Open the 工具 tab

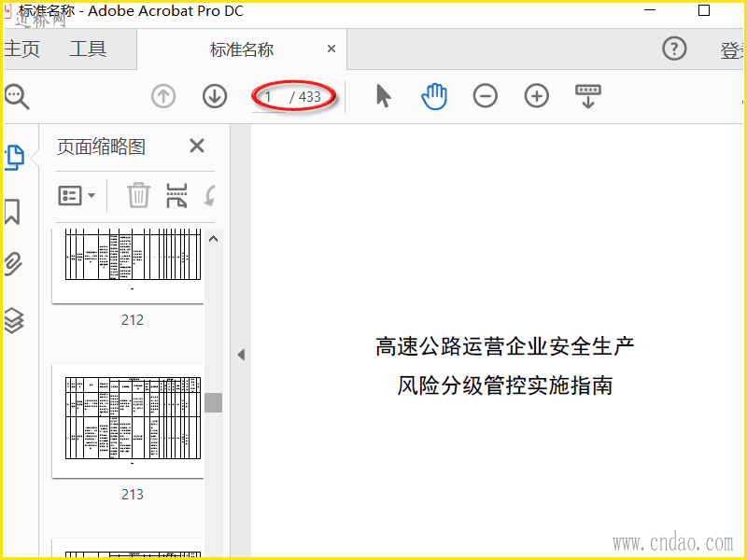88,49
